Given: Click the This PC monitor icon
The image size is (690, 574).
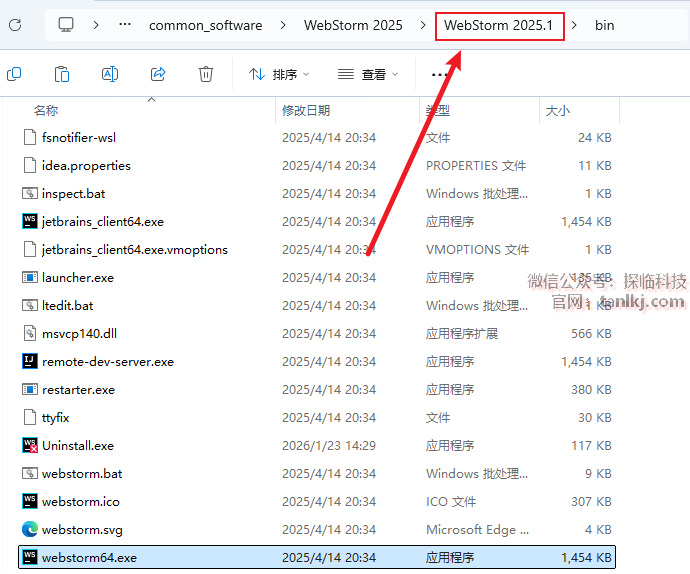Looking at the screenshot, I should 66,25.
